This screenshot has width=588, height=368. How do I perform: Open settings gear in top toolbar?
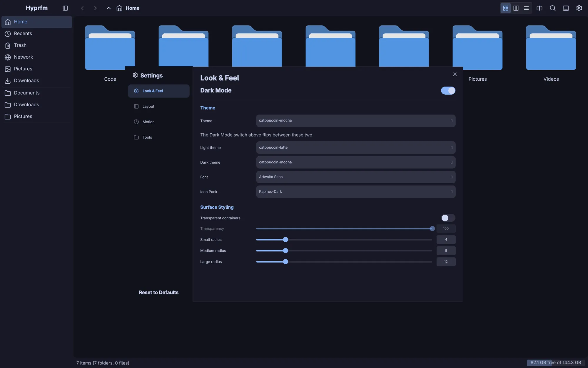[x=579, y=8]
